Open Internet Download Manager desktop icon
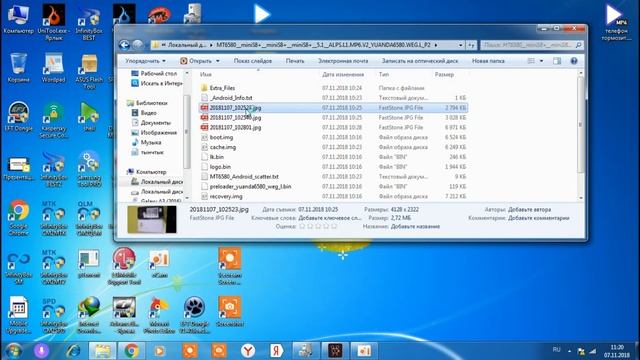 pyautogui.click(x=89, y=316)
